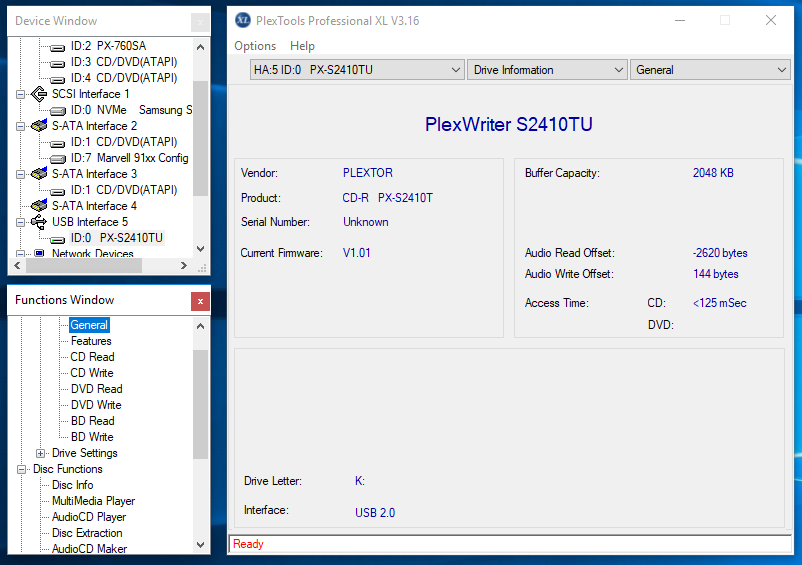The width and height of the screenshot is (802, 565).
Task: Click the 2048 KB buffer capacity value
Action: tap(713, 173)
